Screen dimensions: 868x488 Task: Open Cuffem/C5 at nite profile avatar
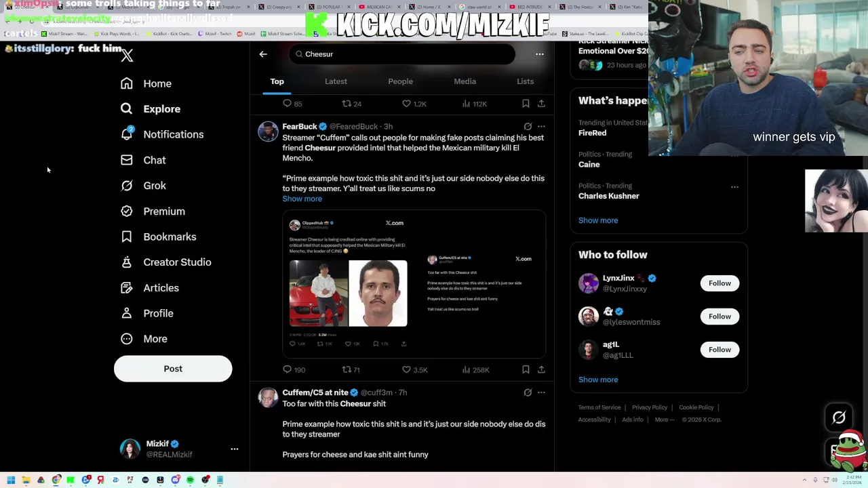pyautogui.click(x=268, y=398)
